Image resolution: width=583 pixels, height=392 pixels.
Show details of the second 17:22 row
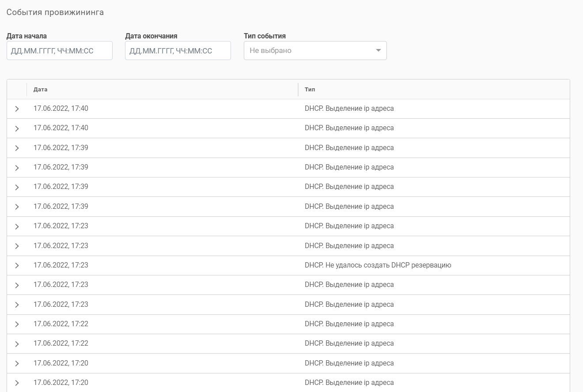point(17,344)
